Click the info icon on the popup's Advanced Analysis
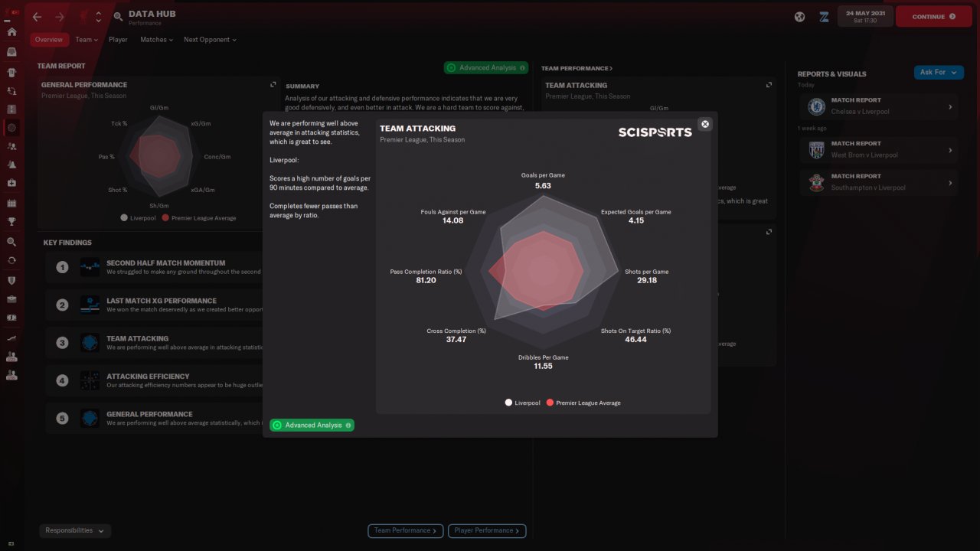Screen dimensions: 980x551 348,425
